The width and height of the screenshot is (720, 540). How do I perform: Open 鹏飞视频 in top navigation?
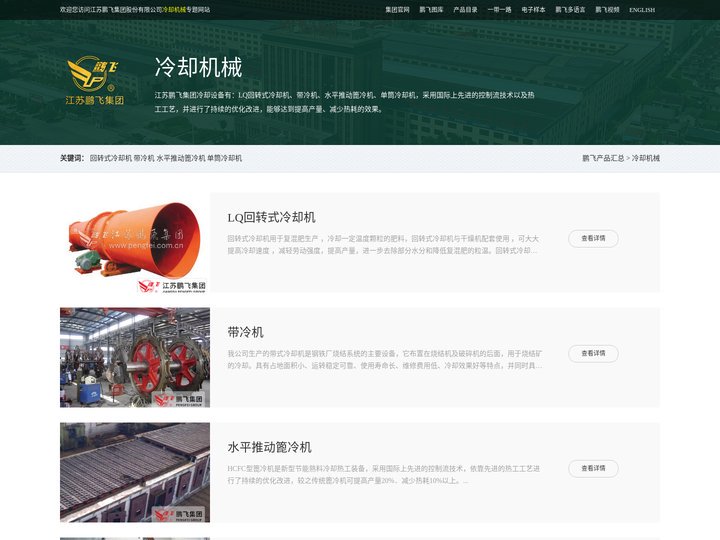pos(607,10)
